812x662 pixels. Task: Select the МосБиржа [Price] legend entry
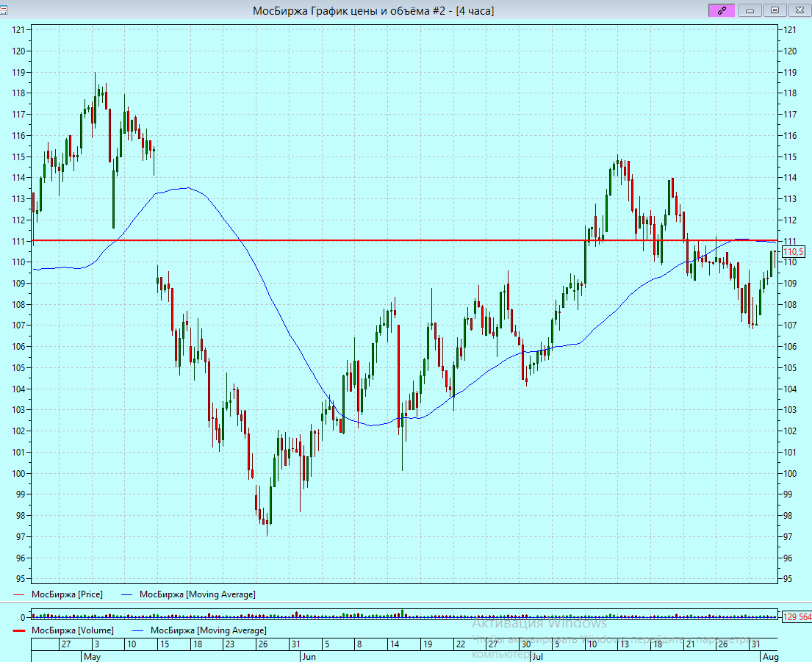(67, 594)
